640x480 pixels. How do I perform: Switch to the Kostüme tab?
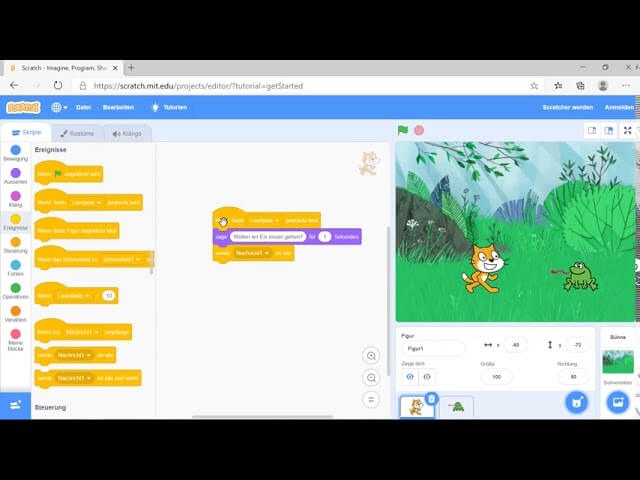click(77, 133)
